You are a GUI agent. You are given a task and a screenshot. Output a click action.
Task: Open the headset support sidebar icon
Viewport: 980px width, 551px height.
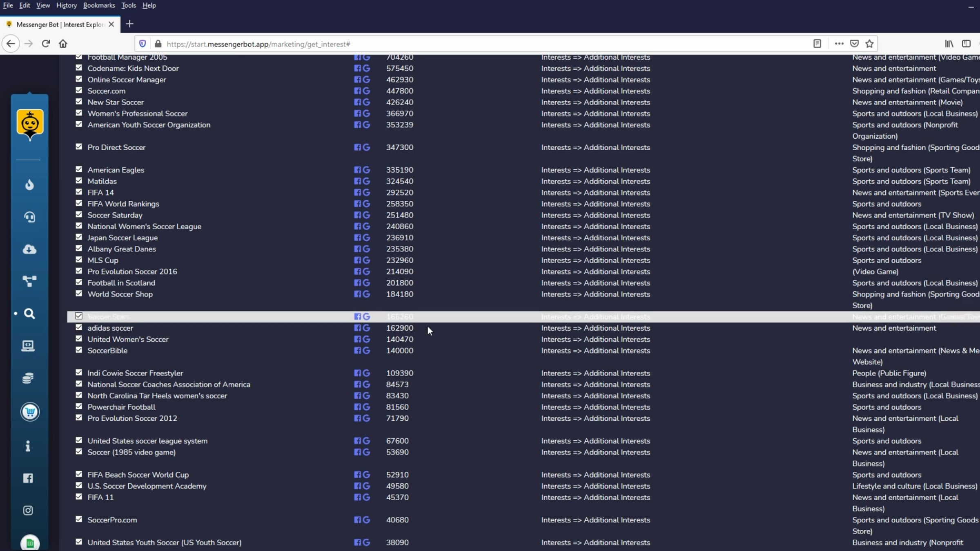coord(29,217)
